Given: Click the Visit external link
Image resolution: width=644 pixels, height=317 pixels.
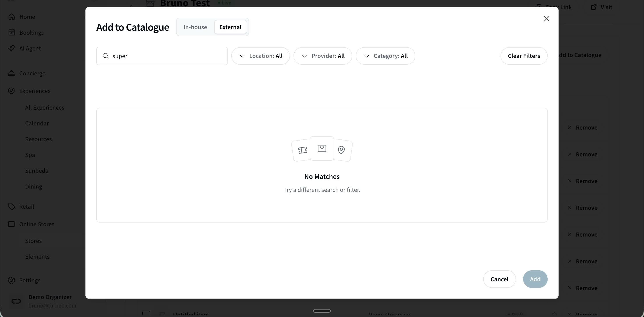Looking at the screenshot, I should [602, 7].
